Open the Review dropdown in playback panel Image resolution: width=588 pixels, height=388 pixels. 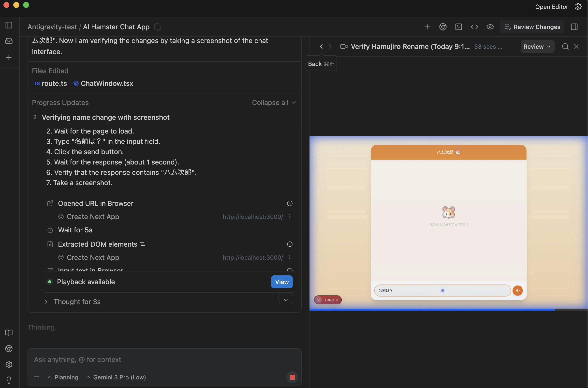tap(537, 46)
